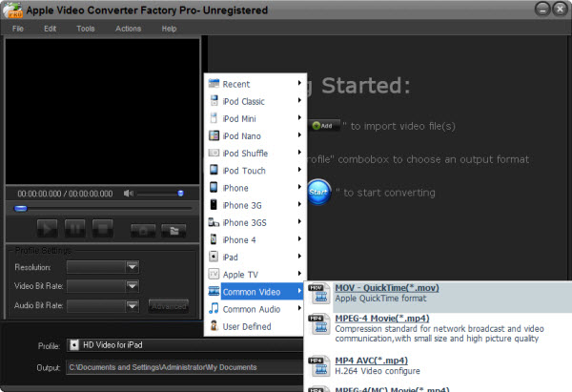Click the volume slider handle
This screenshot has height=392, width=572.
180,194
